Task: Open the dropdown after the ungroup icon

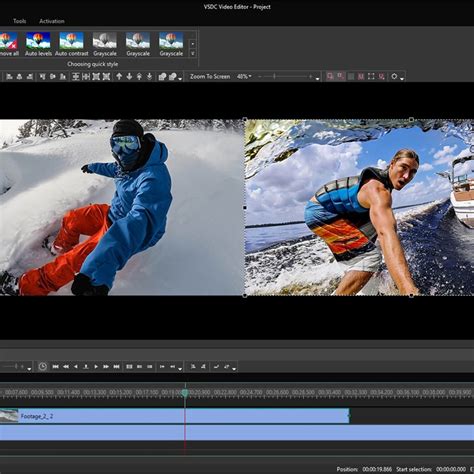Action: [180, 79]
